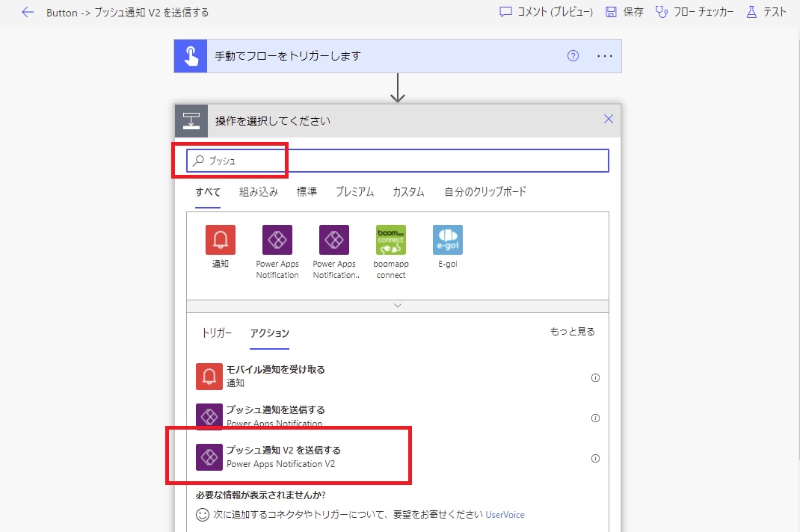Image resolution: width=800 pixels, height=532 pixels.
Task: Click the operation search box containing プッシュ
Action: click(x=398, y=161)
